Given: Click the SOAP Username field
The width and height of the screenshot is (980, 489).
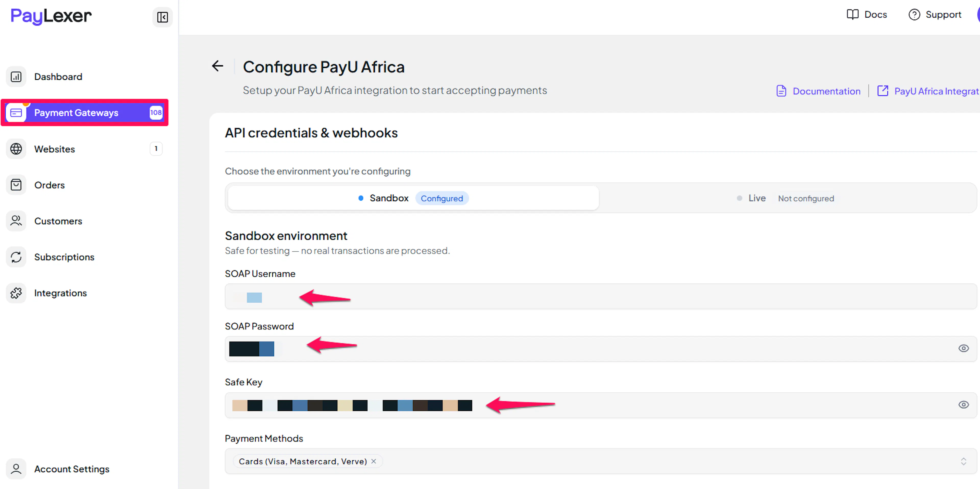Looking at the screenshot, I should (601, 297).
